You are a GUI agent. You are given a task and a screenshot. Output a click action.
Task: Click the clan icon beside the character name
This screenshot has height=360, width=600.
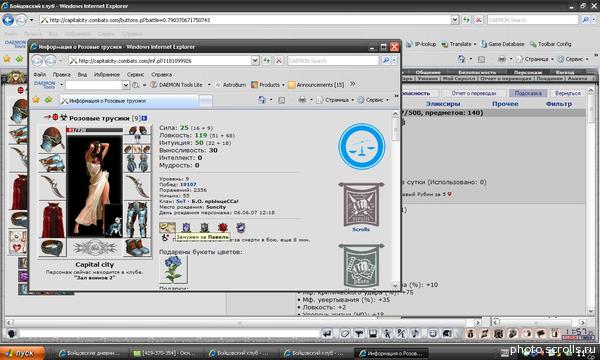pos(64,117)
